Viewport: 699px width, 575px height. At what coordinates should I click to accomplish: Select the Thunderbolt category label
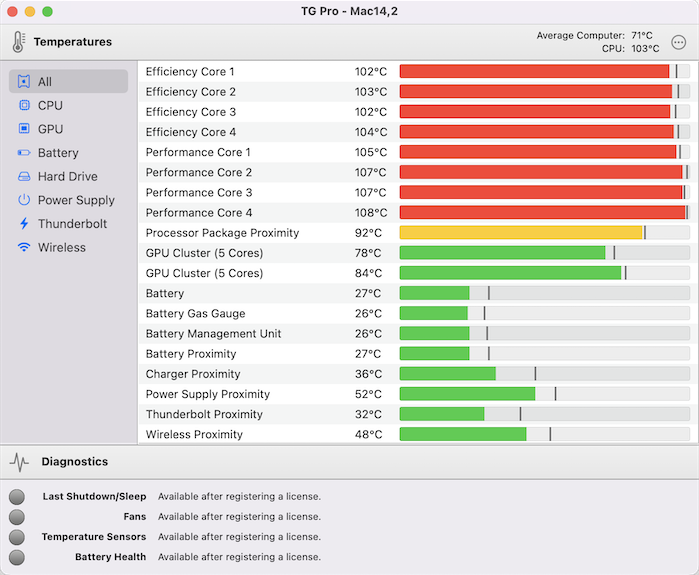coord(72,224)
